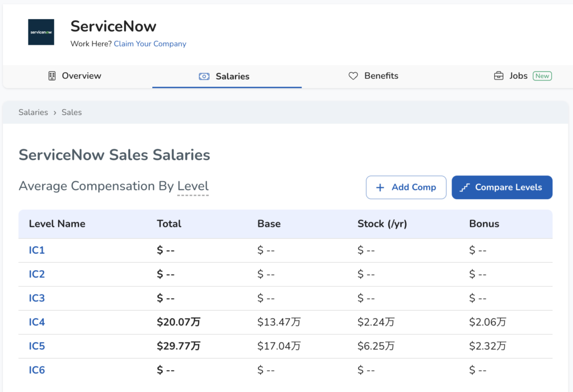
Task: Click the ServiceNow Sales Salaries heading
Action: [114, 155]
